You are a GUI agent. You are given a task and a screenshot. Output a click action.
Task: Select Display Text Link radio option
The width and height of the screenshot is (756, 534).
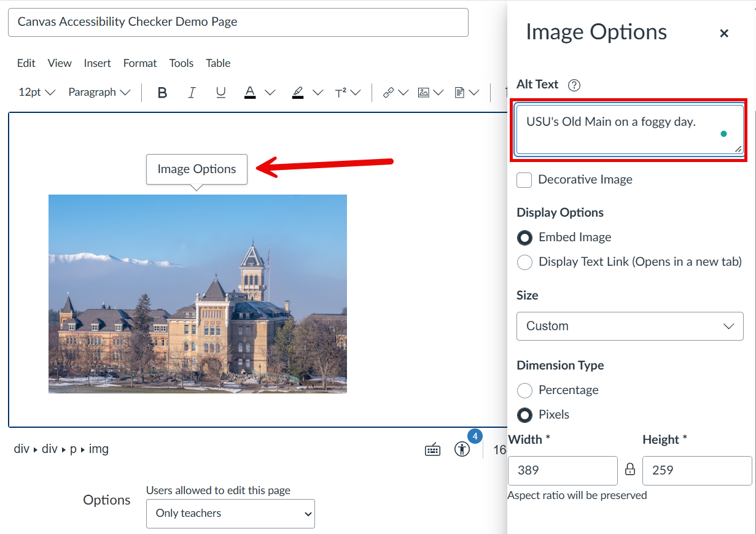point(524,262)
